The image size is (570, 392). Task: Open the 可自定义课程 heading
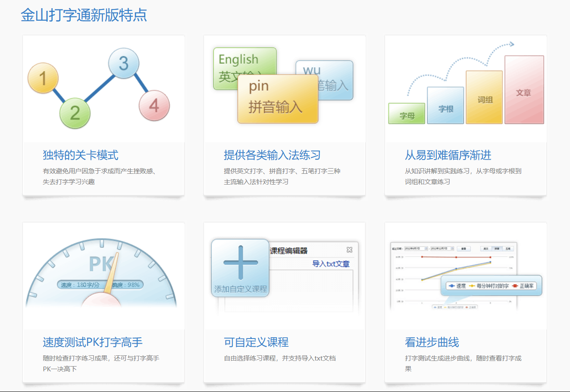[x=256, y=342]
